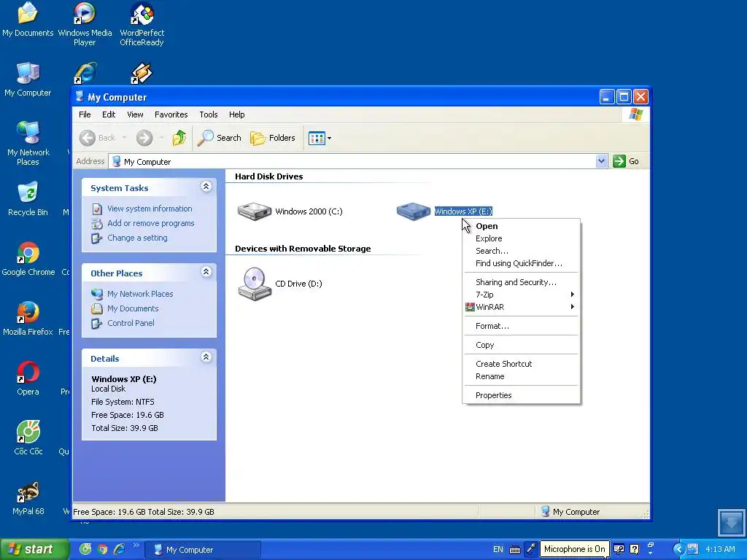Choose Sharing and Security... entry
This screenshot has height=560, width=747.
click(x=521, y=282)
